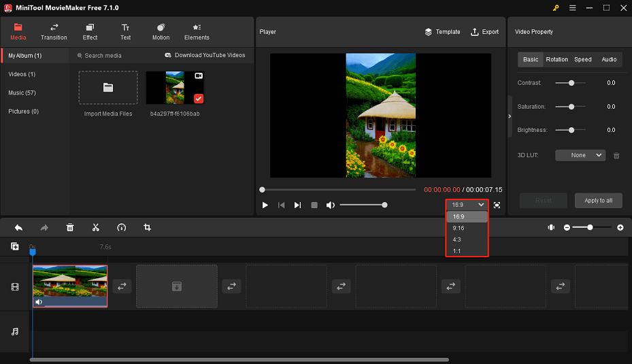
Task: Select the b4a297ff-f6106bab video thumbnail
Action: click(x=175, y=88)
